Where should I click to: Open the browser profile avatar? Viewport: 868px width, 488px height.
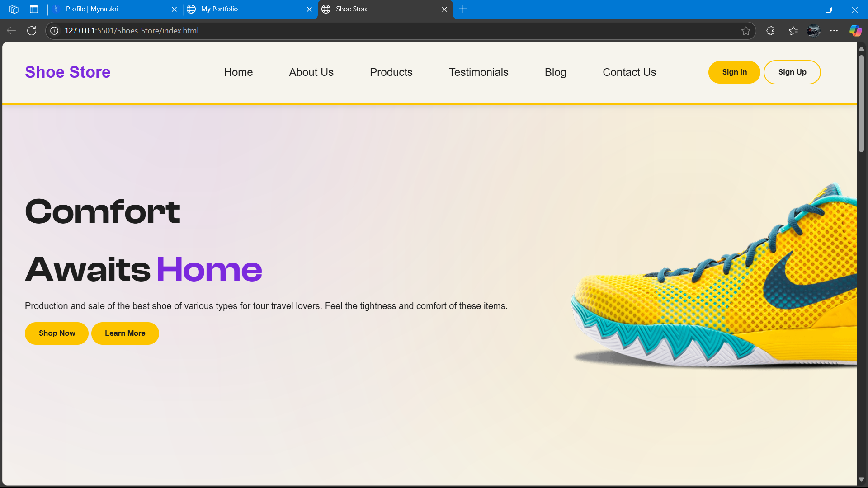click(x=814, y=31)
